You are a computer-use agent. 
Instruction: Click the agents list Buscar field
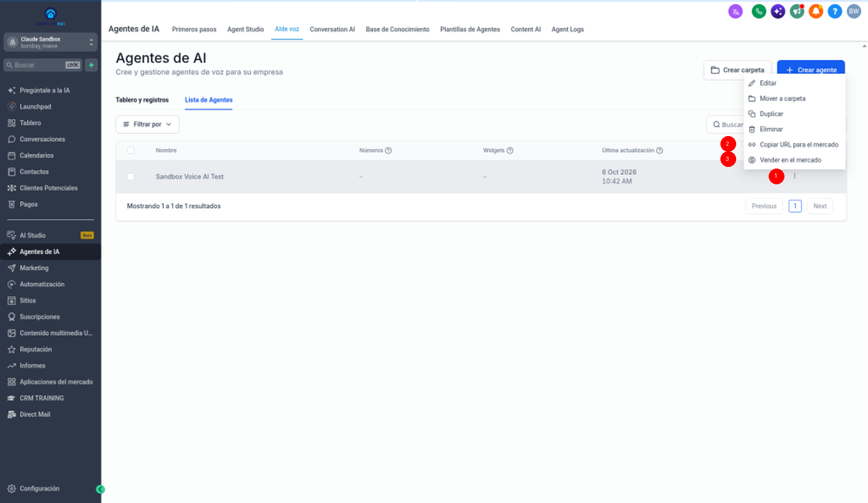pyautogui.click(x=726, y=125)
